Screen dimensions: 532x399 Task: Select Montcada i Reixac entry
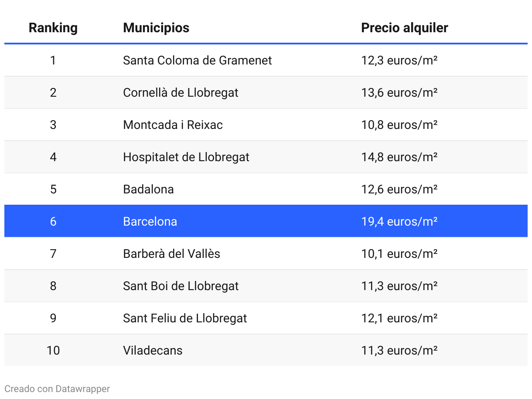(x=173, y=125)
